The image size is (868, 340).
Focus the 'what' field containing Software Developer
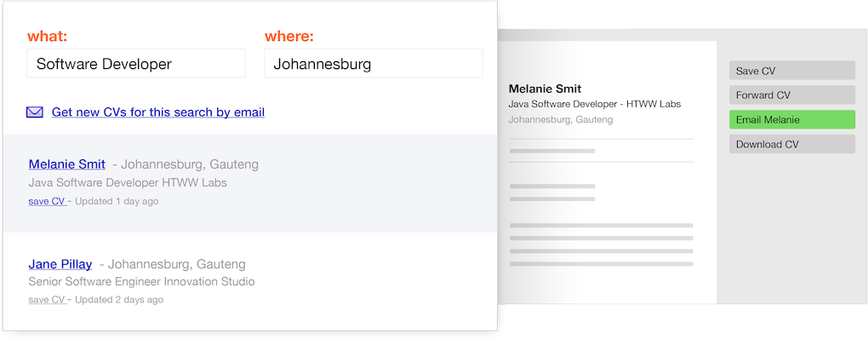tap(136, 63)
